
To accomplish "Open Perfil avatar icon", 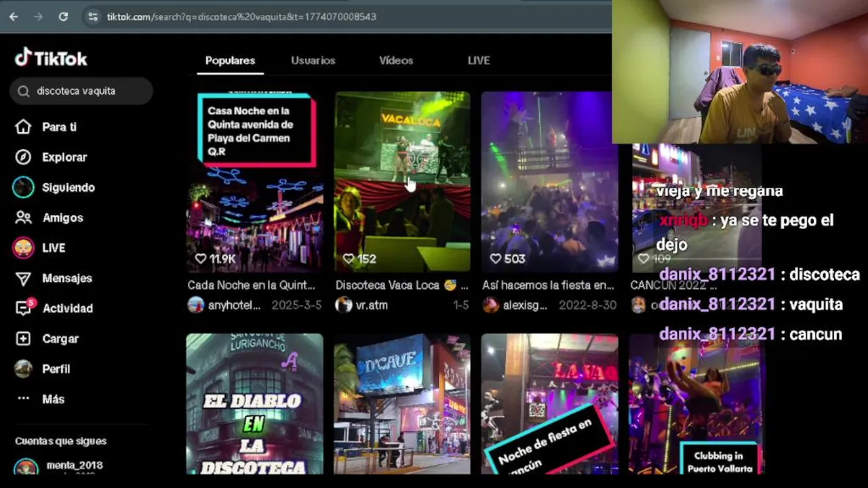I will coord(23,369).
